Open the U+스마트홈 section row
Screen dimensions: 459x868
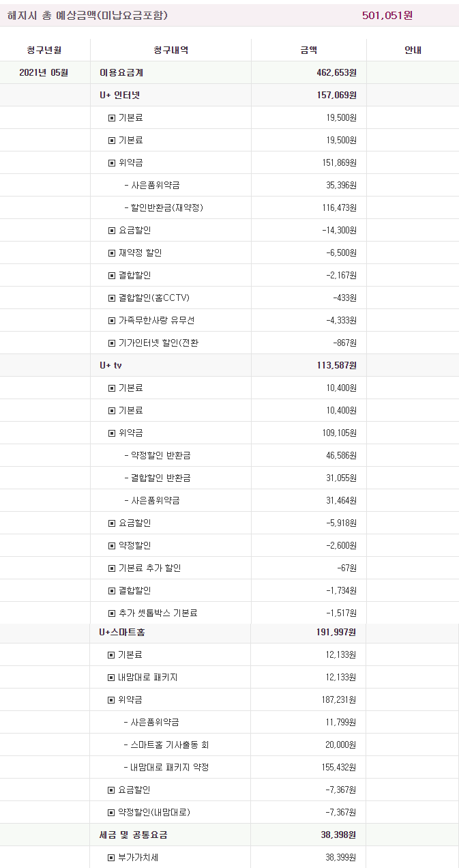tap(122, 633)
